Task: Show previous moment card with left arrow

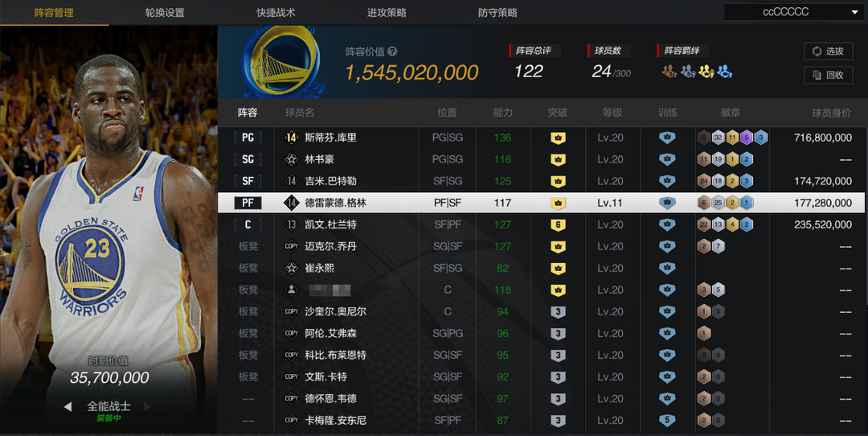Action: (68, 406)
